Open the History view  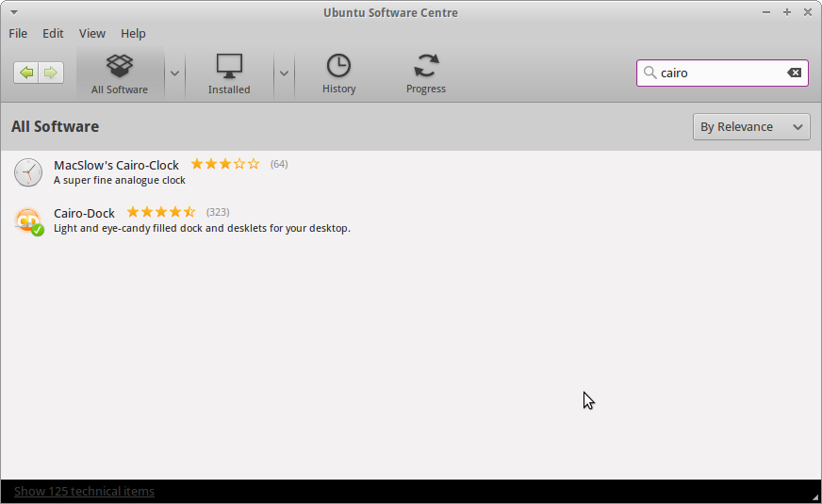pyautogui.click(x=338, y=73)
